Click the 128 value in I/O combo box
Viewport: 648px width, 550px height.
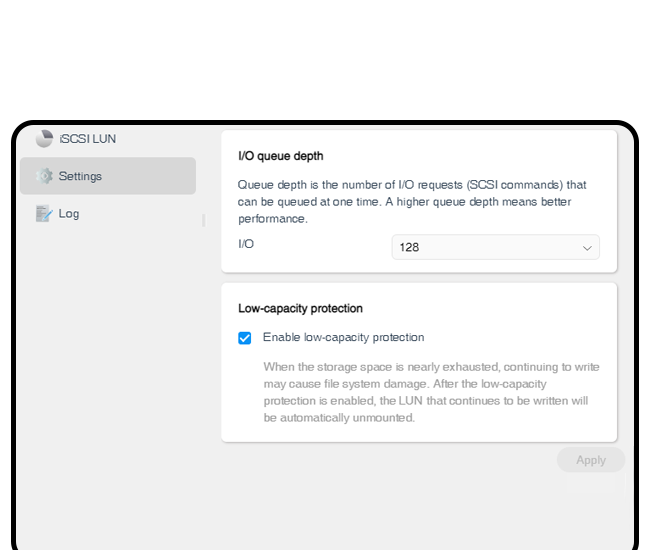tap(409, 247)
